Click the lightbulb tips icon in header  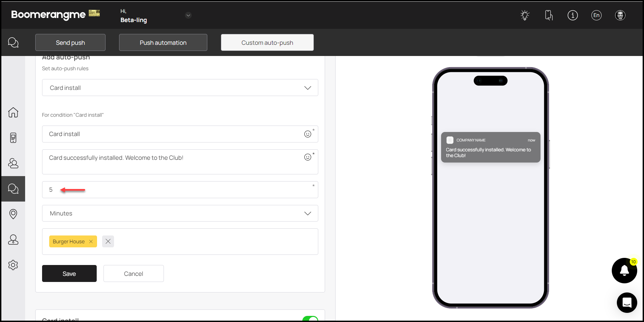(x=525, y=15)
